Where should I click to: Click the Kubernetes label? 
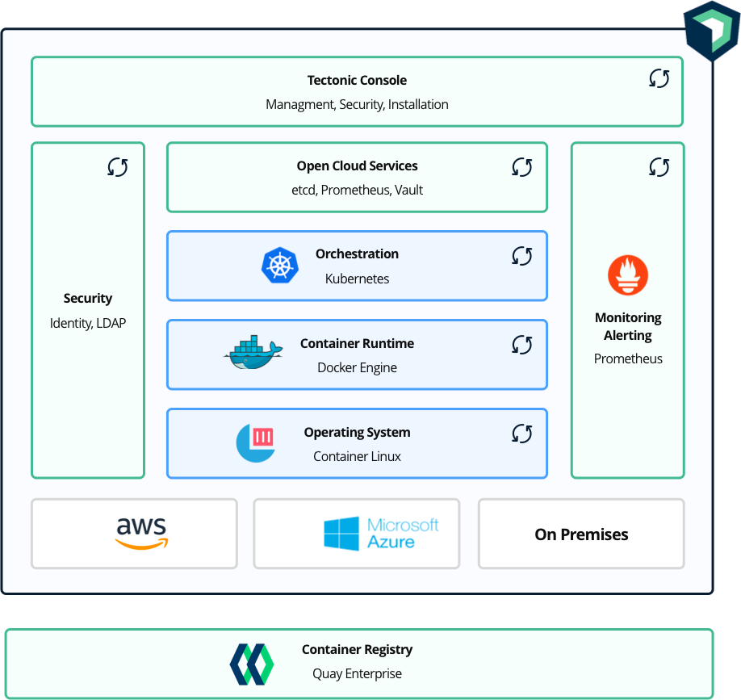coord(357,279)
